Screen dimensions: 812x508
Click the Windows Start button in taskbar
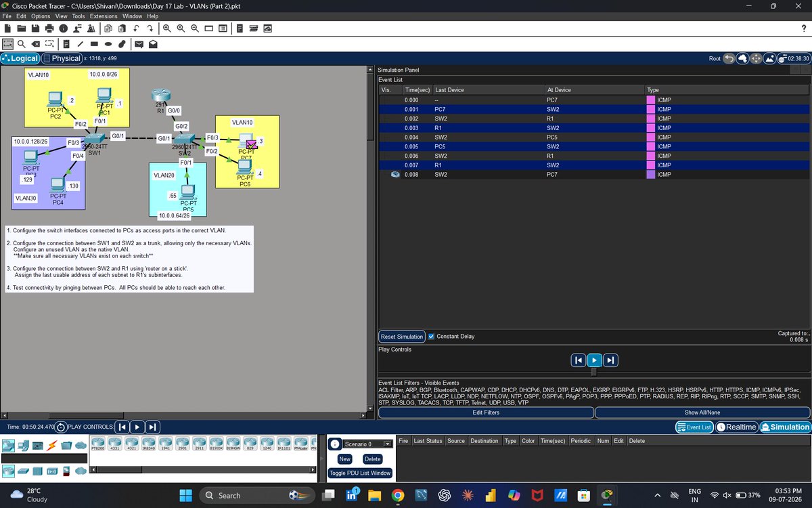tap(187, 495)
